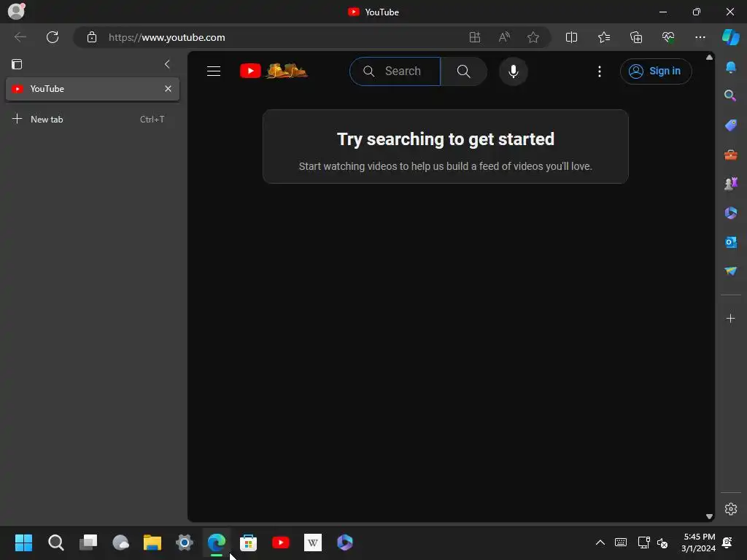Click page scrollbar down arrow
Viewport: 747px width, 560px height.
click(x=709, y=517)
